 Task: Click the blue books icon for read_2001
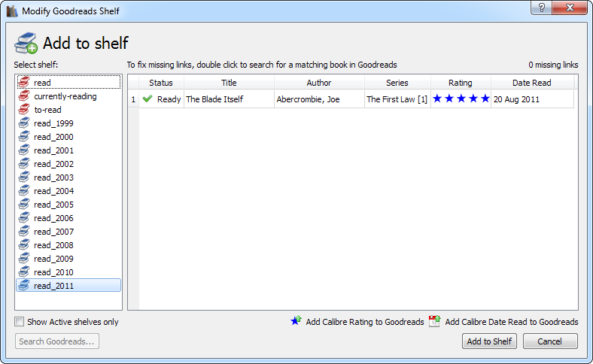coord(24,150)
